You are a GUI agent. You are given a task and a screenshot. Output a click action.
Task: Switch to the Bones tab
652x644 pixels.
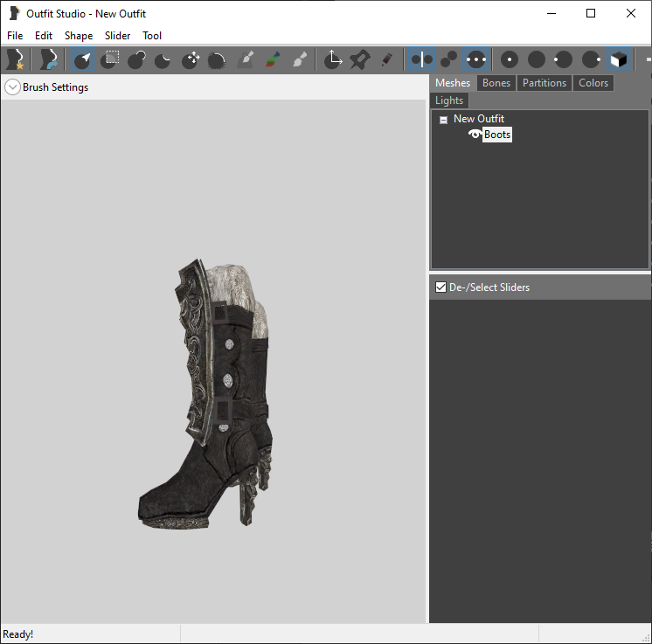point(496,83)
